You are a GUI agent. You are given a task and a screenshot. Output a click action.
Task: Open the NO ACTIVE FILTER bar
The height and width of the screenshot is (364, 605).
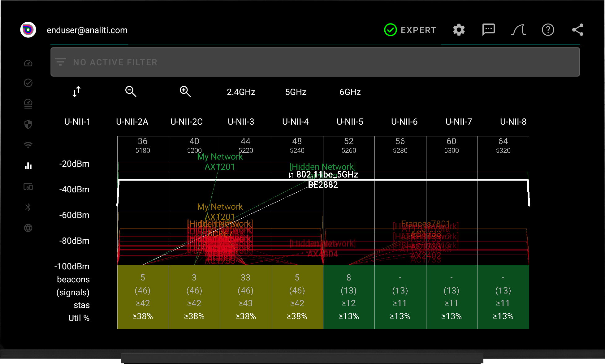[x=315, y=62]
